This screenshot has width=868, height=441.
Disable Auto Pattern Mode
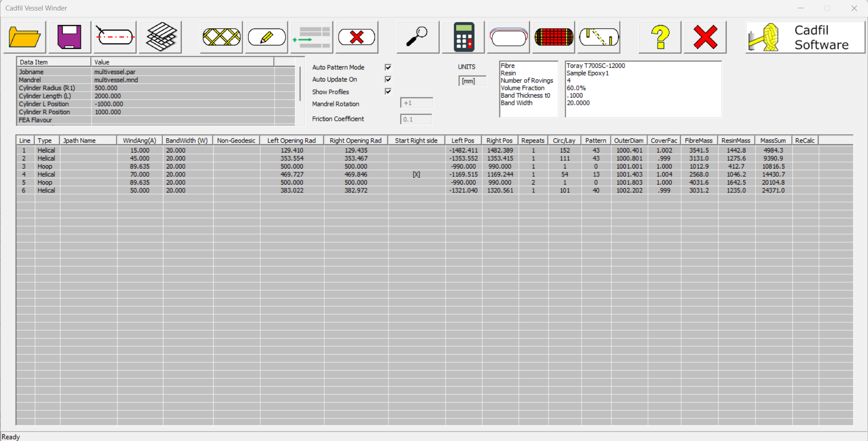388,67
